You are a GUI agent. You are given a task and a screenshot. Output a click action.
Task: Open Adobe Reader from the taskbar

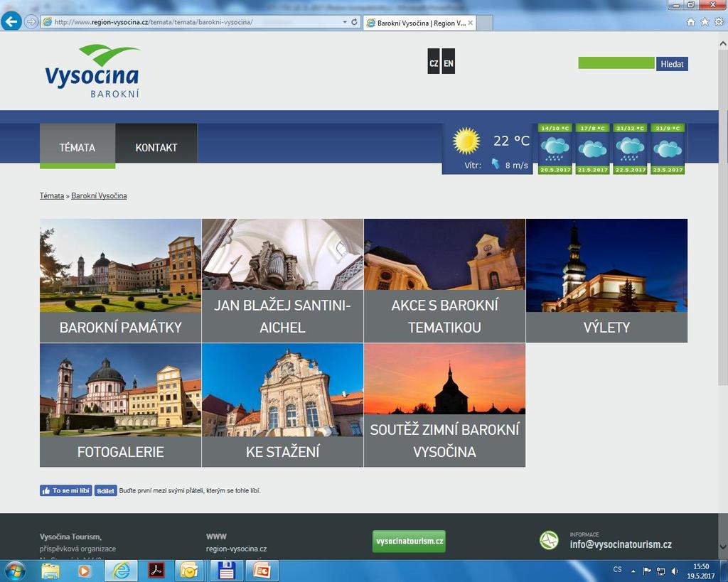[156, 571]
